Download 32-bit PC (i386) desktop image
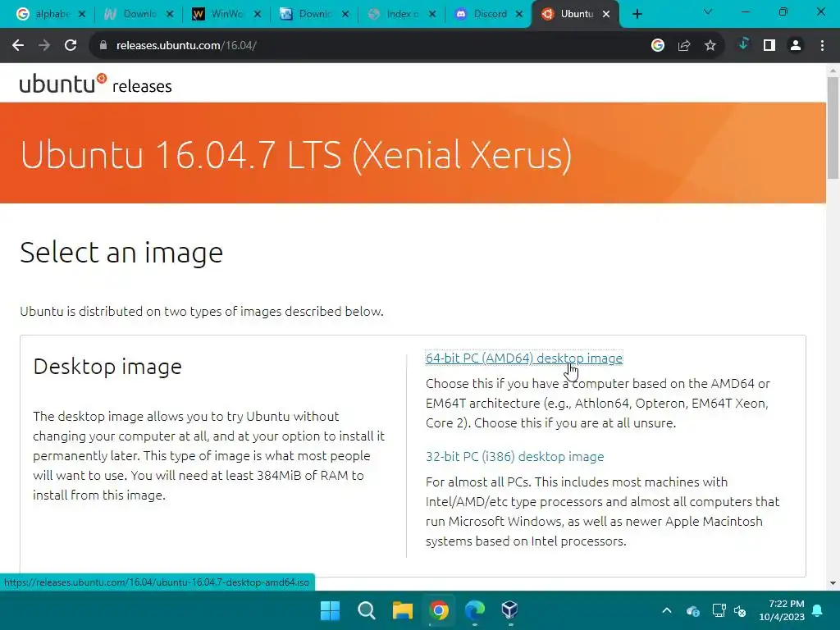840x630 pixels. click(515, 456)
